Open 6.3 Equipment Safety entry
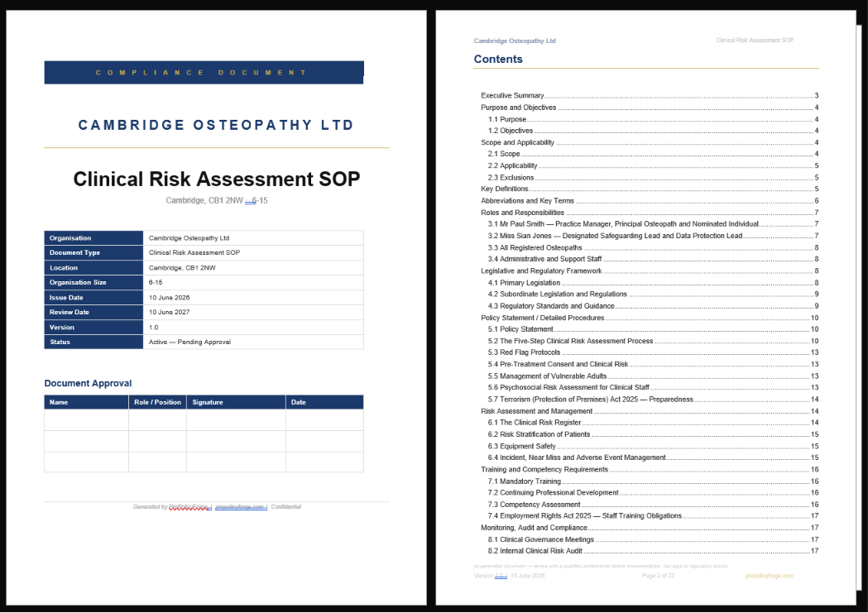The image size is (868, 613). tap(653, 446)
